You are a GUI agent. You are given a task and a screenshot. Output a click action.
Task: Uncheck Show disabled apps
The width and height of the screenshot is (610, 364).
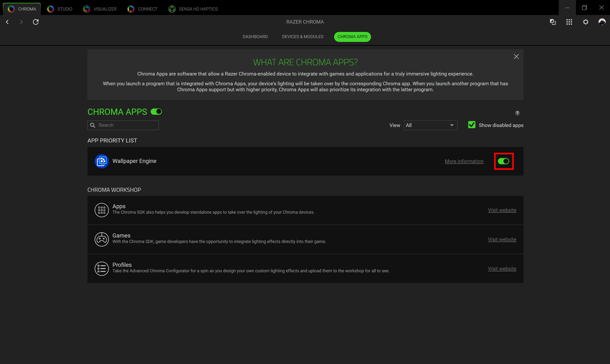coord(472,125)
